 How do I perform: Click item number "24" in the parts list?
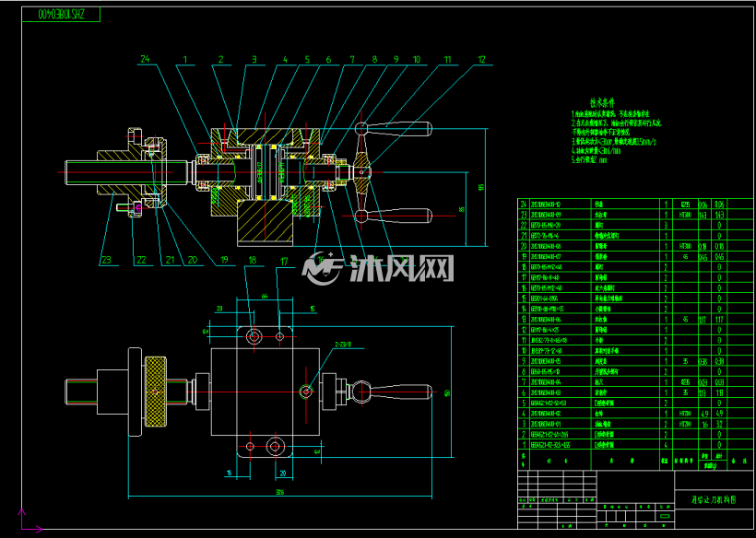click(x=523, y=205)
